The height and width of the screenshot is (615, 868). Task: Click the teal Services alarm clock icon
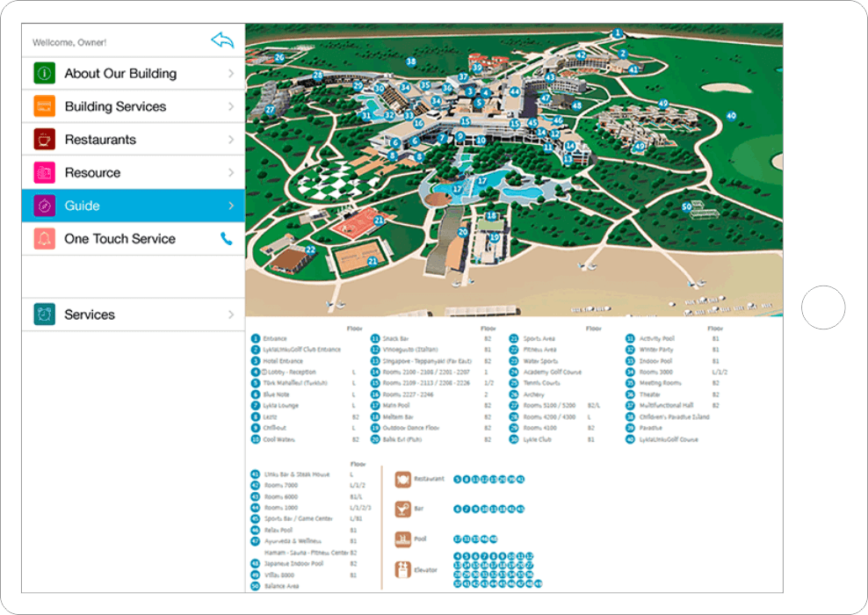click(45, 315)
